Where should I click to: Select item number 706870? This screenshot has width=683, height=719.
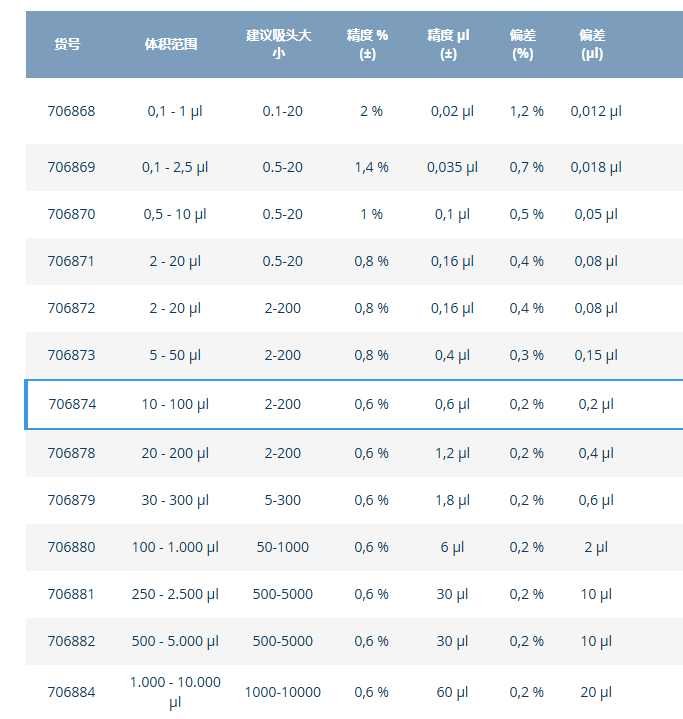point(72,214)
